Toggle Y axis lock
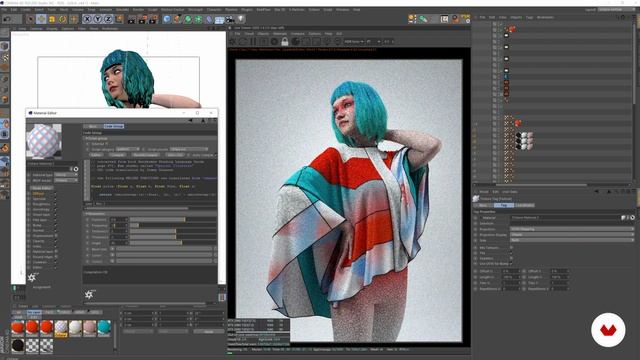The height and width of the screenshot is (360, 640). tap(98, 19)
